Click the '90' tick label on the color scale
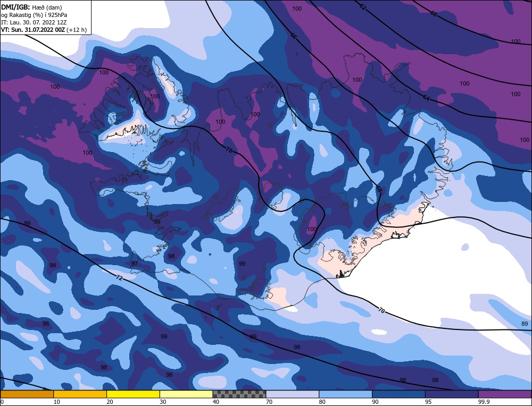The image size is (532, 406). click(375, 402)
